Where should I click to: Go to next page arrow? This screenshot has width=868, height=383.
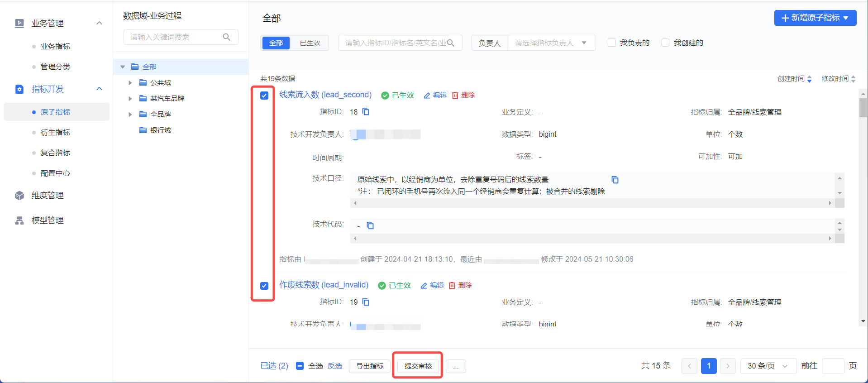728,366
